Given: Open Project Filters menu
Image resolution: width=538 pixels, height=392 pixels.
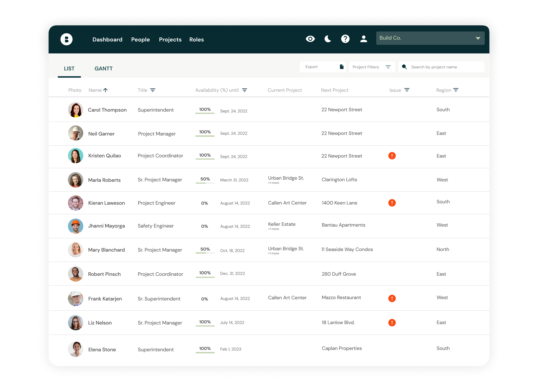Looking at the screenshot, I should tap(372, 67).
